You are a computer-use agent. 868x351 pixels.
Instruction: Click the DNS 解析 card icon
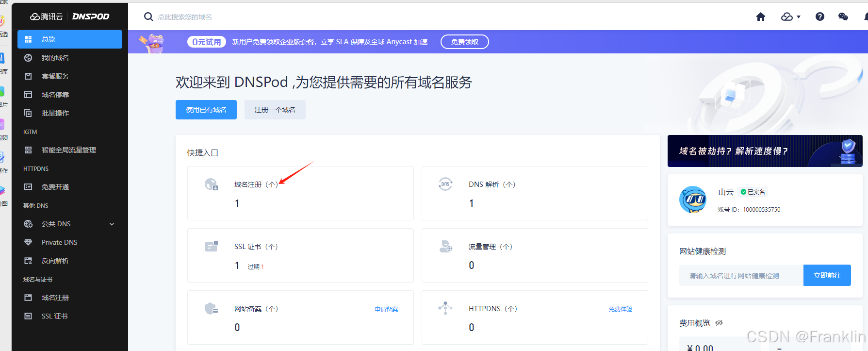click(445, 184)
